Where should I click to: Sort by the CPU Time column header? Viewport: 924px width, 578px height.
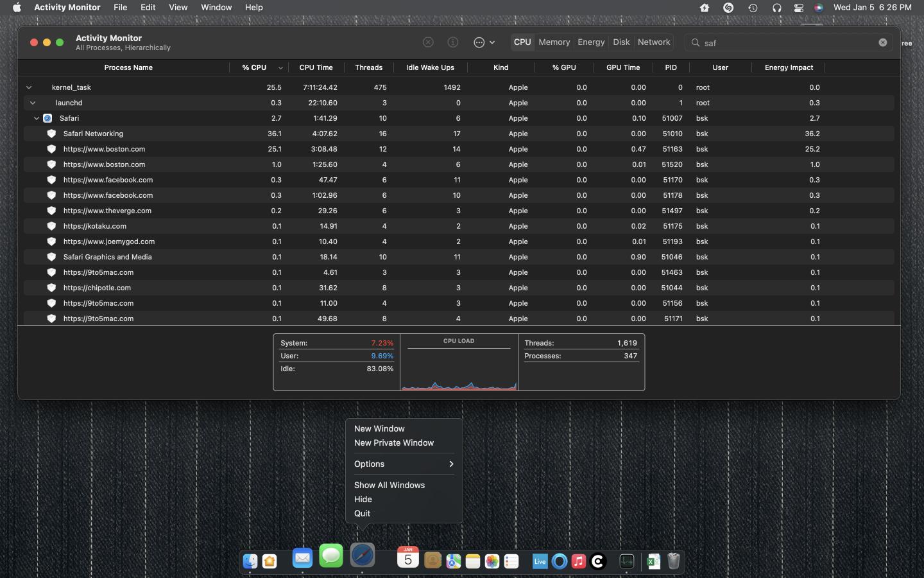(x=316, y=67)
